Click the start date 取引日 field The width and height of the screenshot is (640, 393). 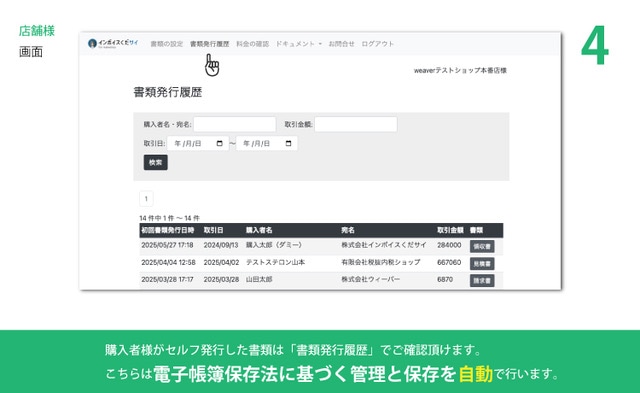click(198, 143)
